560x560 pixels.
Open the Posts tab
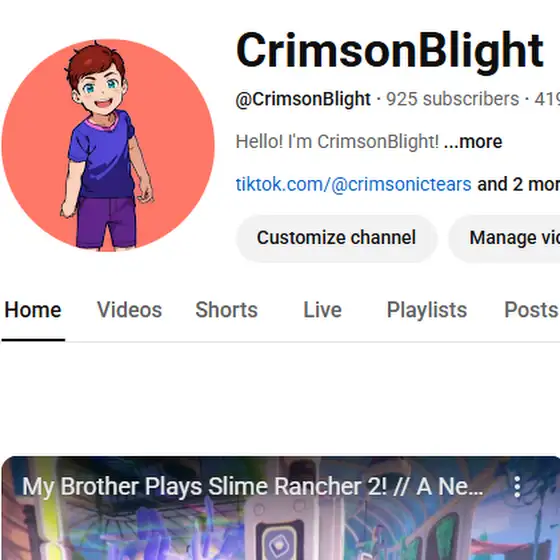coord(531,310)
